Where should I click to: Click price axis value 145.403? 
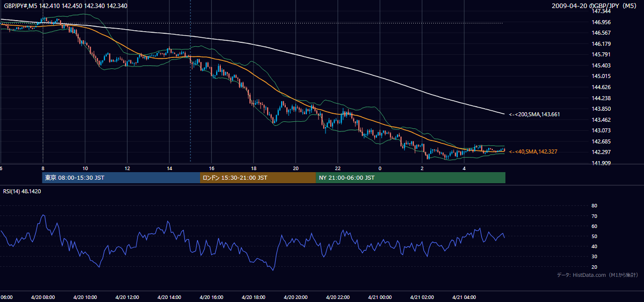coord(602,65)
